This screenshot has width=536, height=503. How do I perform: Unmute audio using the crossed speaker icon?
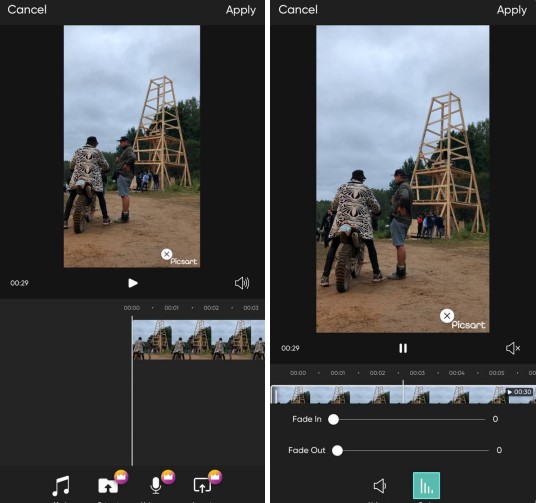[x=513, y=348]
